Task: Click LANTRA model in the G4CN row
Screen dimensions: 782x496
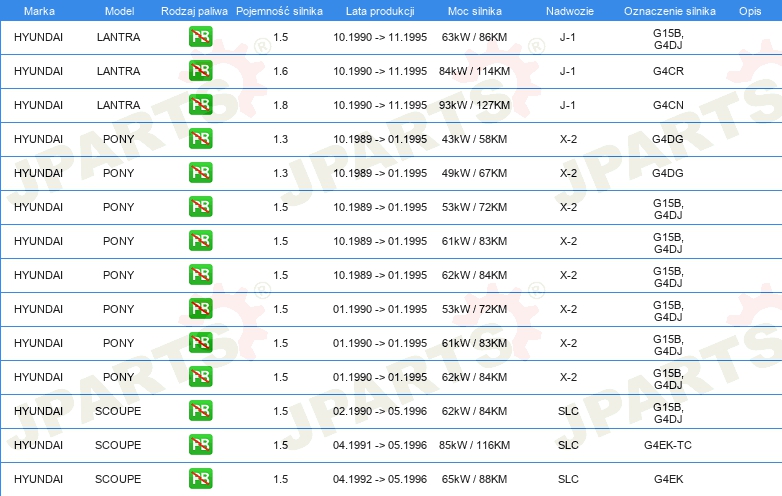Action: click(119, 105)
